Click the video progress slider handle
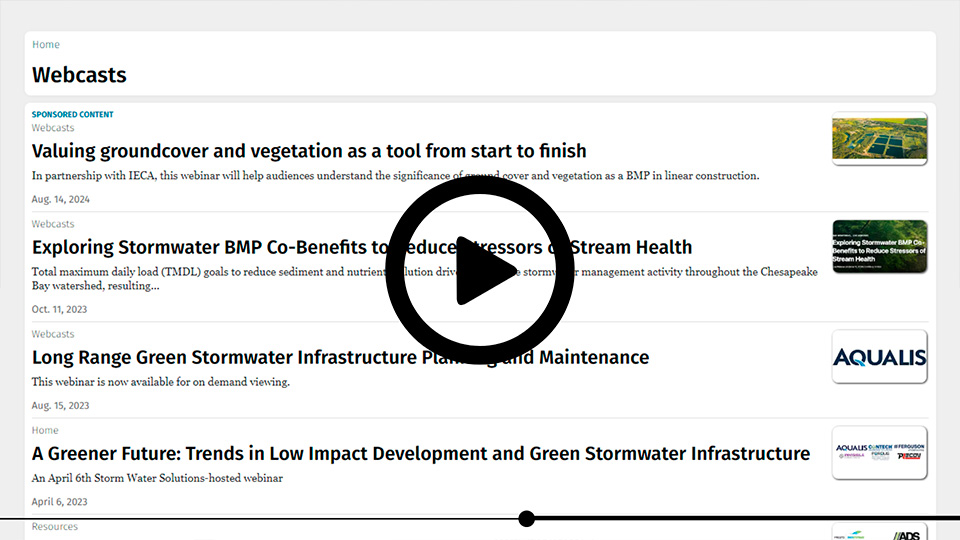Viewport: 960px width, 540px height. [x=527, y=518]
